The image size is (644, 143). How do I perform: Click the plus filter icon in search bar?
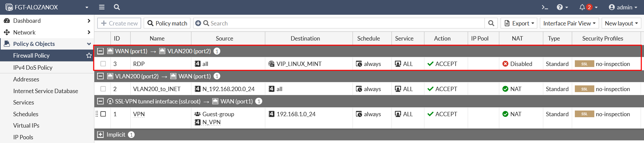(x=198, y=23)
